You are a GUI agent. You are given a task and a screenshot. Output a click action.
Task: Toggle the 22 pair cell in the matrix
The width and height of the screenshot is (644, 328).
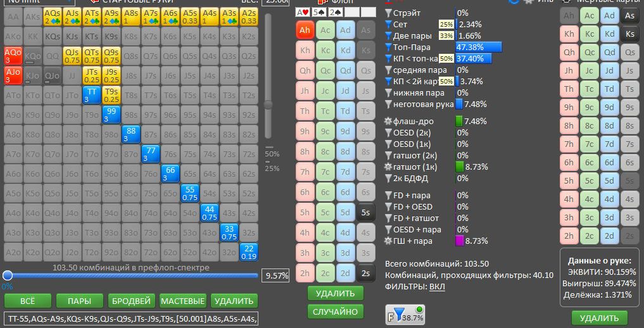click(x=249, y=252)
